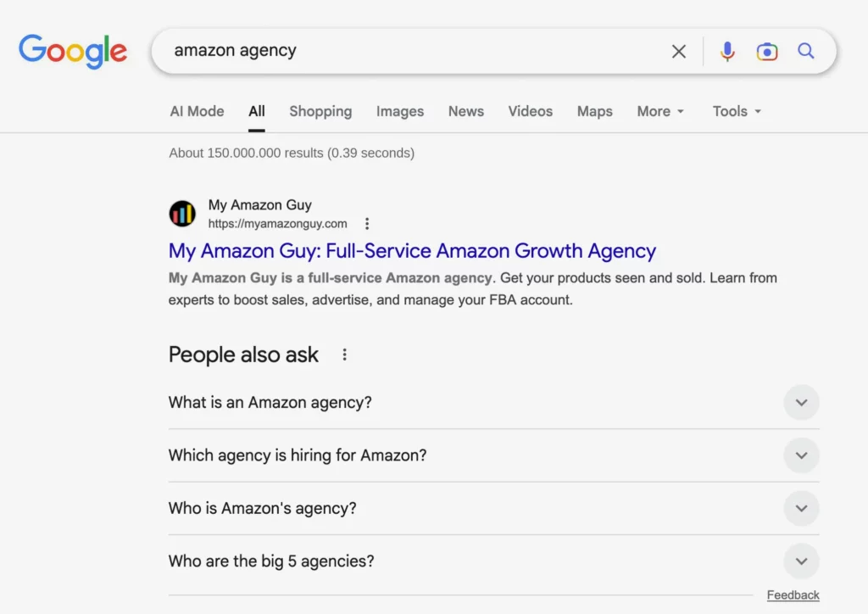Click the My Amazon Guy site favicon
Image resolution: width=868 pixels, height=614 pixels.
[181, 213]
